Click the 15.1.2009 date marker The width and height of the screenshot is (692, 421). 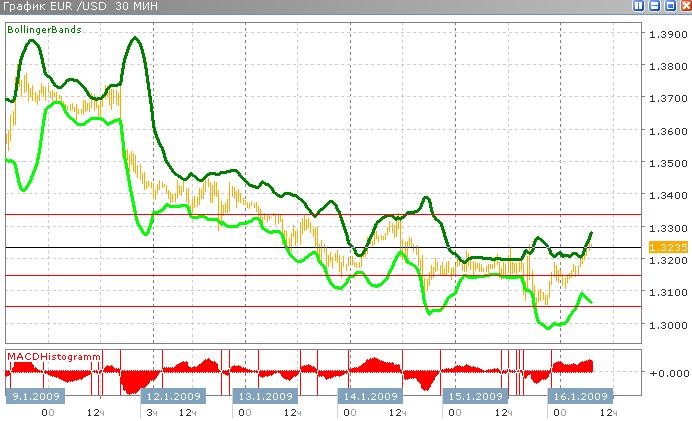pyautogui.click(x=472, y=395)
